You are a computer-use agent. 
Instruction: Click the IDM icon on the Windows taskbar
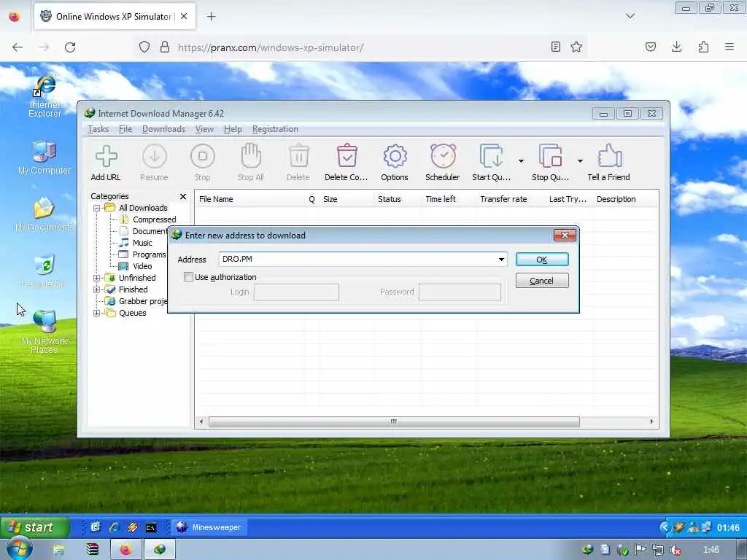pos(160,550)
